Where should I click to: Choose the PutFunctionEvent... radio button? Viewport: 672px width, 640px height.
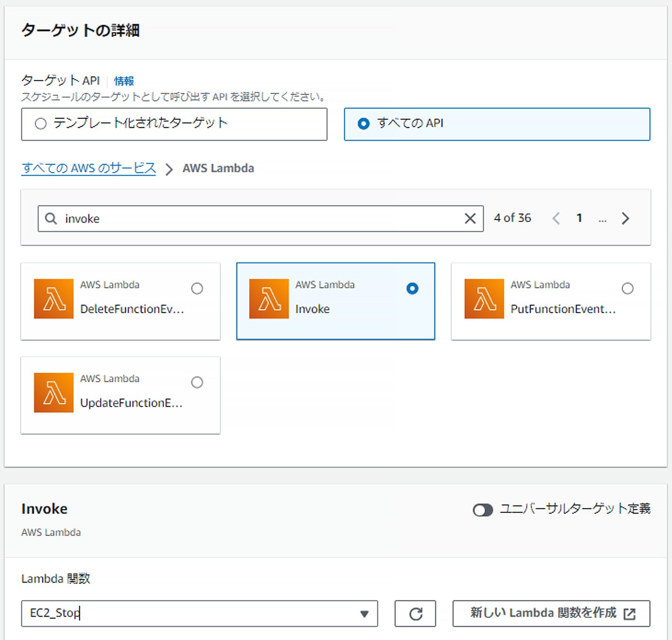(x=627, y=288)
